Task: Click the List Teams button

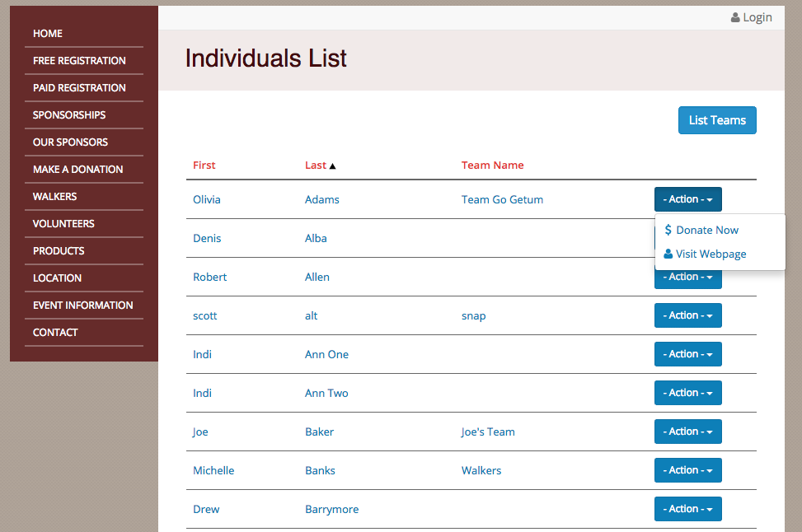Action: [717, 120]
